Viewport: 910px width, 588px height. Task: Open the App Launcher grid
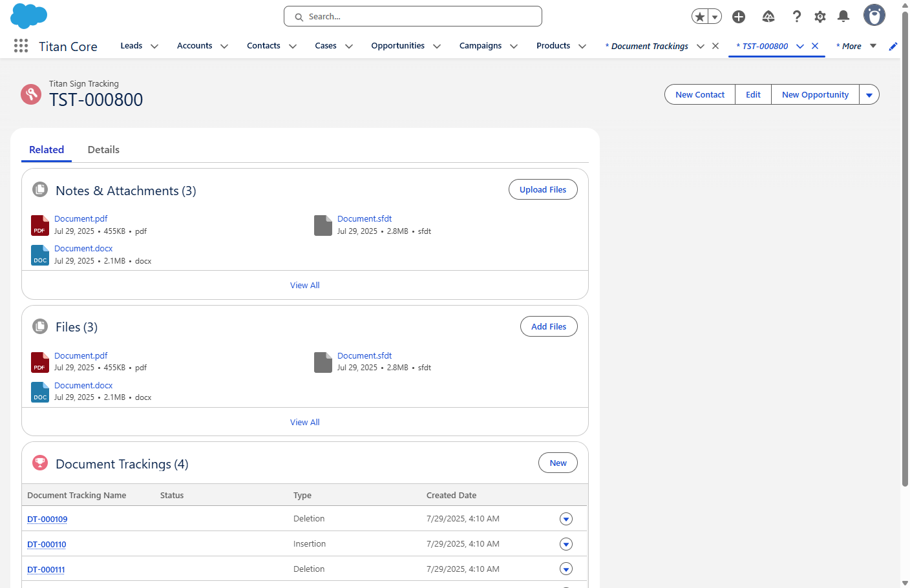(20, 46)
